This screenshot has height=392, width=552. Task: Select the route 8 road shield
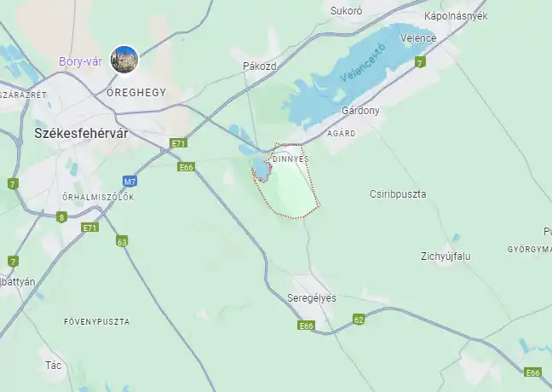61,217
